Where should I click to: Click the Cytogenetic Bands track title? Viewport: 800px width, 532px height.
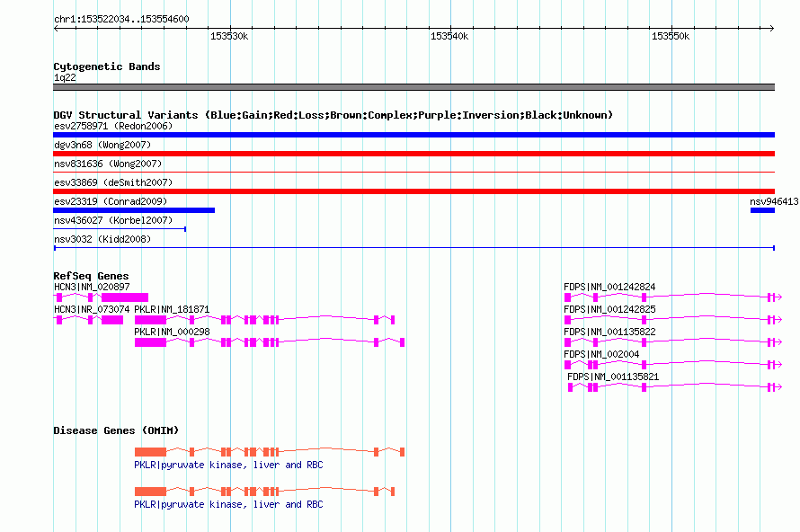[x=107, y=66]
